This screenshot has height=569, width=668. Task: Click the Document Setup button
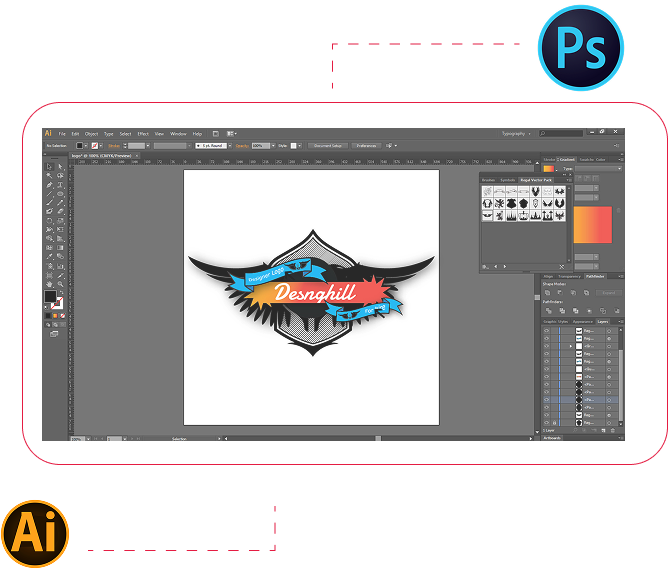tap(327, 145)
